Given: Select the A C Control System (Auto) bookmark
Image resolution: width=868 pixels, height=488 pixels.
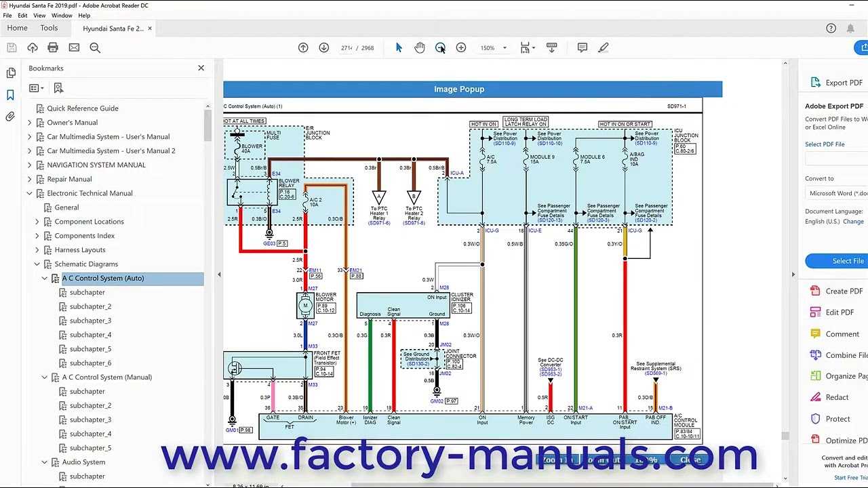Looking at the screenshot, I should pos(103,279).
